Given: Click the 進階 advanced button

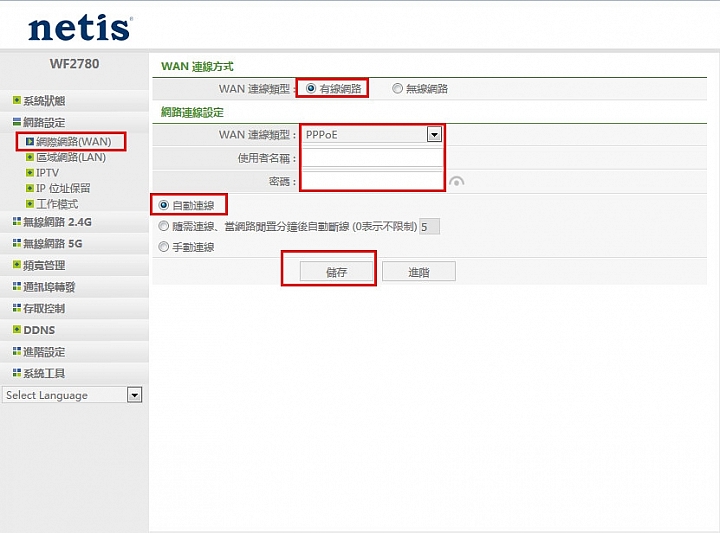Looking at the screenshot, I should tap(419, 272).
